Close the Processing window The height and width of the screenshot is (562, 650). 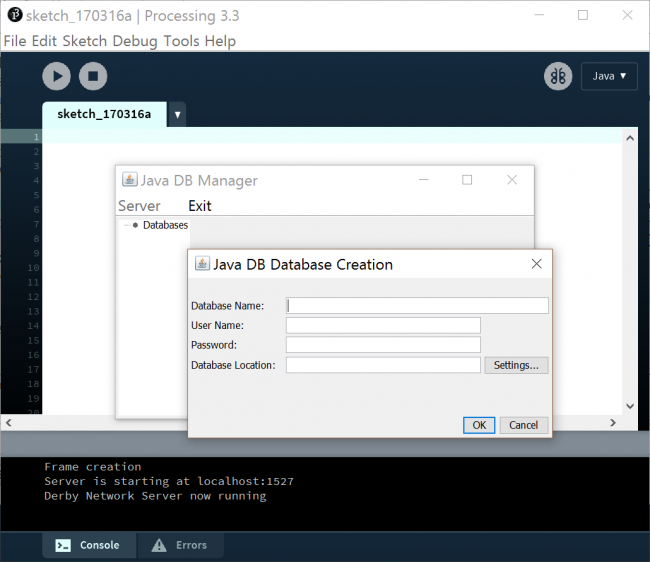click(x=627, y=15)
